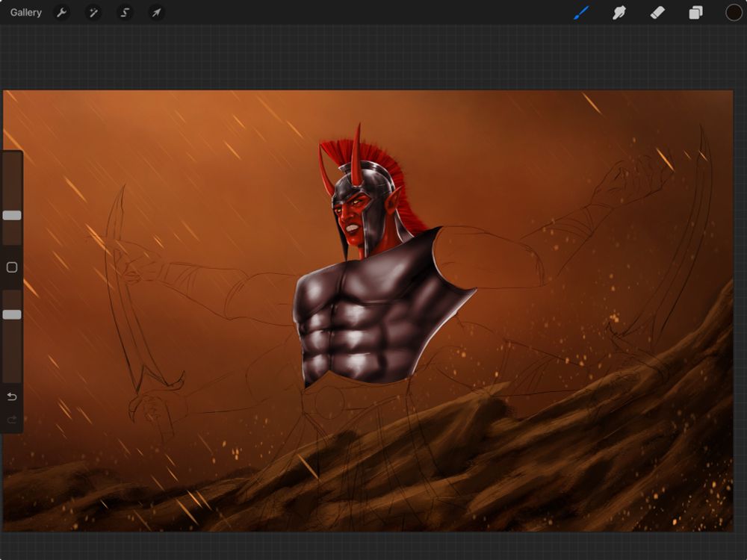Tap the square Modify button in sidebar
This screenshot has width=747, height=560.
(x=12, y=267)
